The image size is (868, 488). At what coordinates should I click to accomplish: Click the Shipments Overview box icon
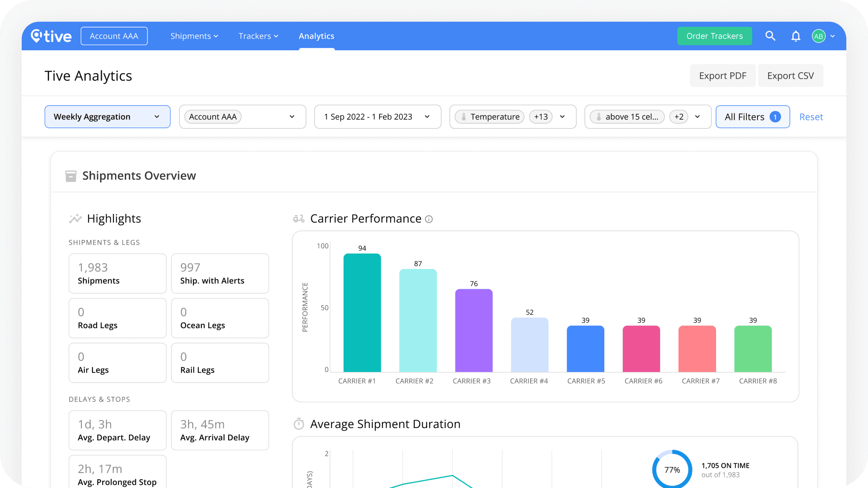[x=71, y=176]
